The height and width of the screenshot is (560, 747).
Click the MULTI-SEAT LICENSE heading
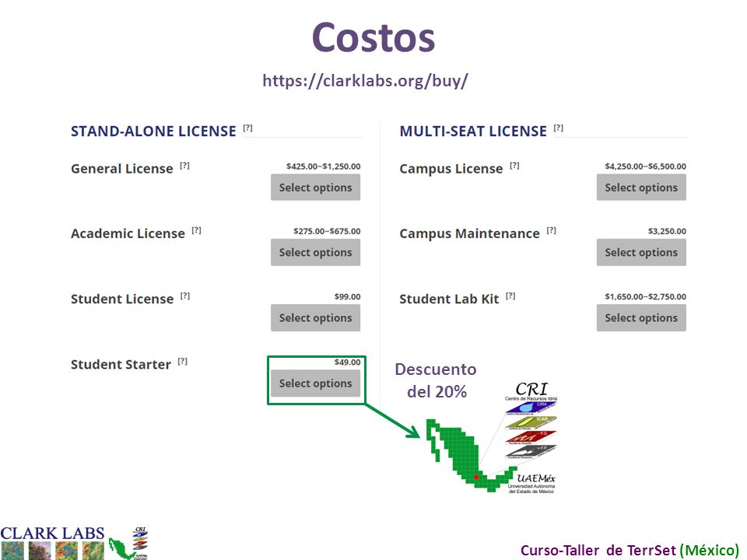click(x=473, y=131)
